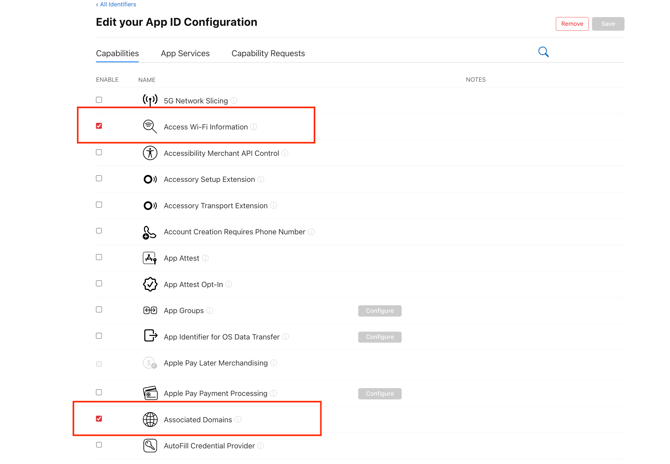Click info icon next to Access Wi-Fi Information
Screen dimensions: 670x464
tap(254, 127)
